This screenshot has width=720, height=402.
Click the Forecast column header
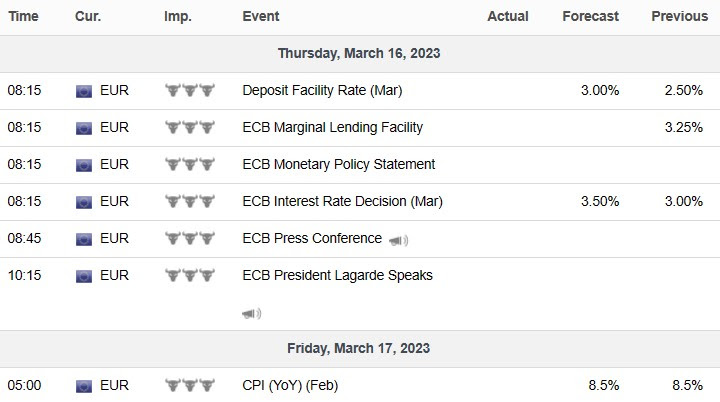590,16
